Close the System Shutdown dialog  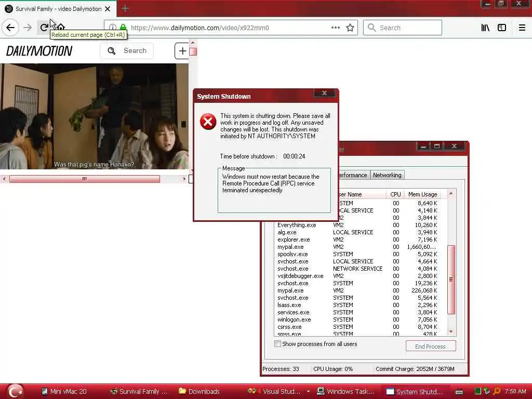tap(324, 93)
